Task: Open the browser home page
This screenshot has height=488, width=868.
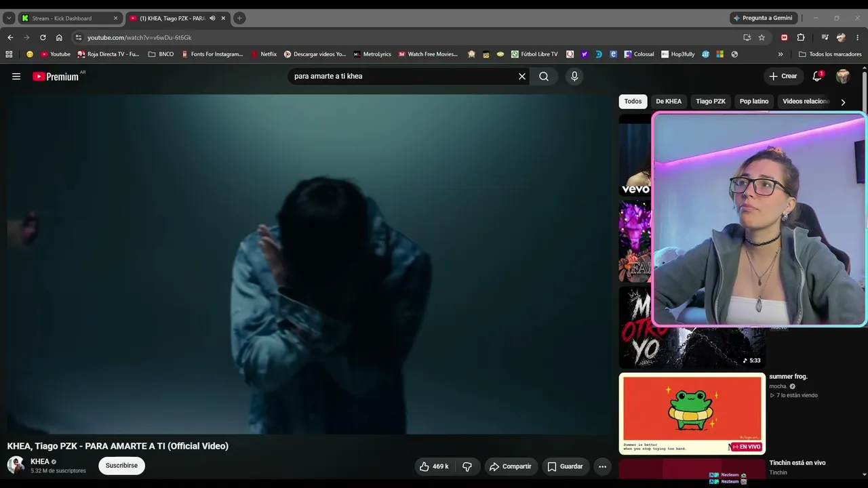Action: click(59, 37)
